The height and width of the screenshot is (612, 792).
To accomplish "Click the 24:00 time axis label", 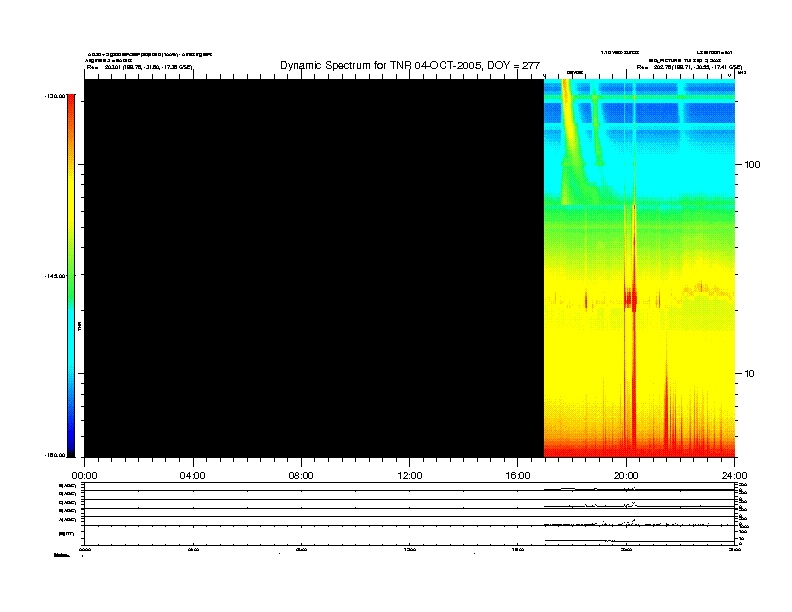I will point(734,476).
